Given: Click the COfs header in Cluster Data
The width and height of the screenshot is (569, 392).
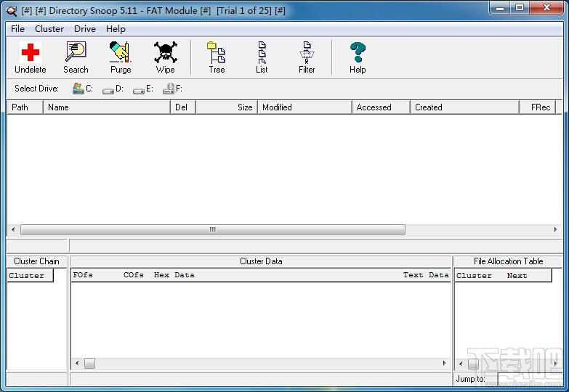Looking at the screenshot, I should [x=133, y=275].
